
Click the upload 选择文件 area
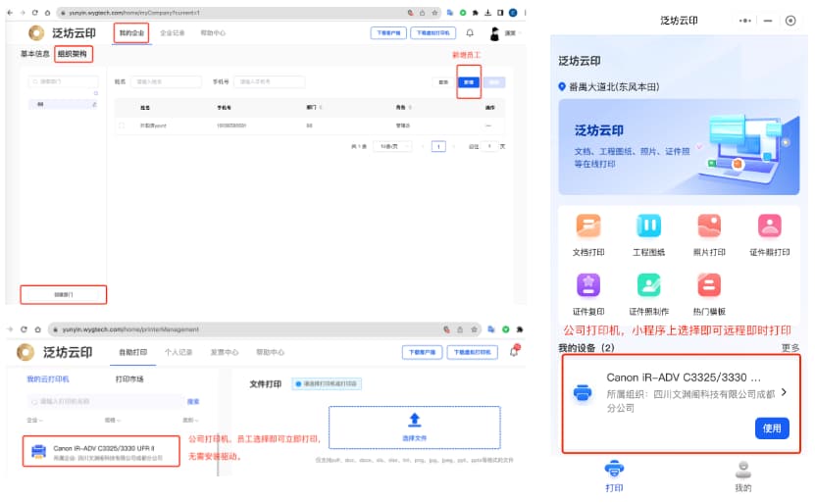tap(414, 428)
